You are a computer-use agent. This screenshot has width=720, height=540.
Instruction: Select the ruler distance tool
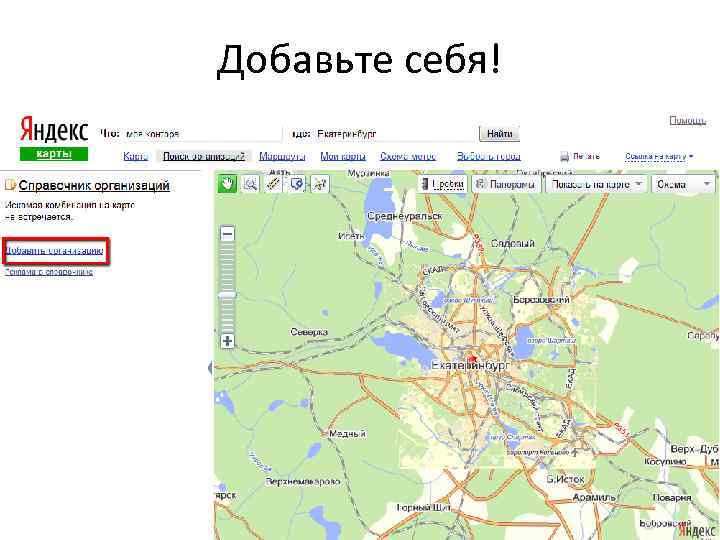pos(274,184)
